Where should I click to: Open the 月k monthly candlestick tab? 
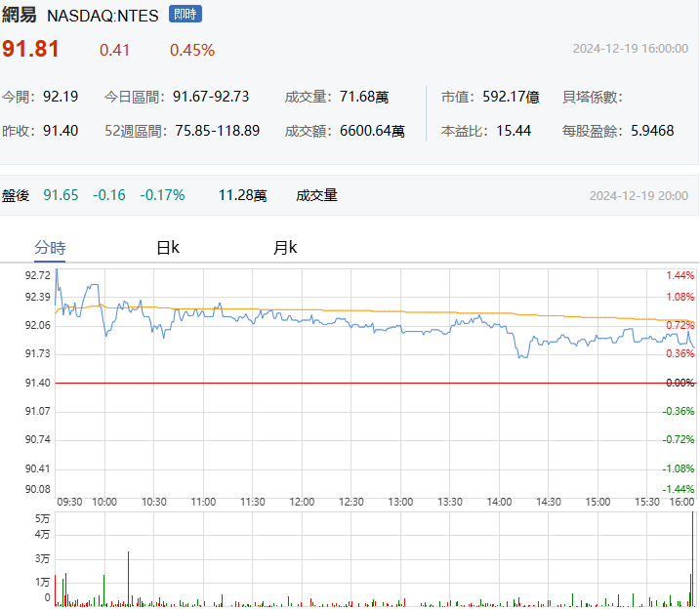click(x=285, y=248)
